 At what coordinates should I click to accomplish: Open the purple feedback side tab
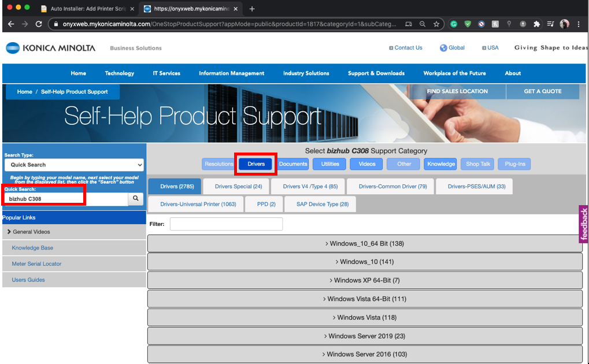pyautogui.click(x=583, y=224)
